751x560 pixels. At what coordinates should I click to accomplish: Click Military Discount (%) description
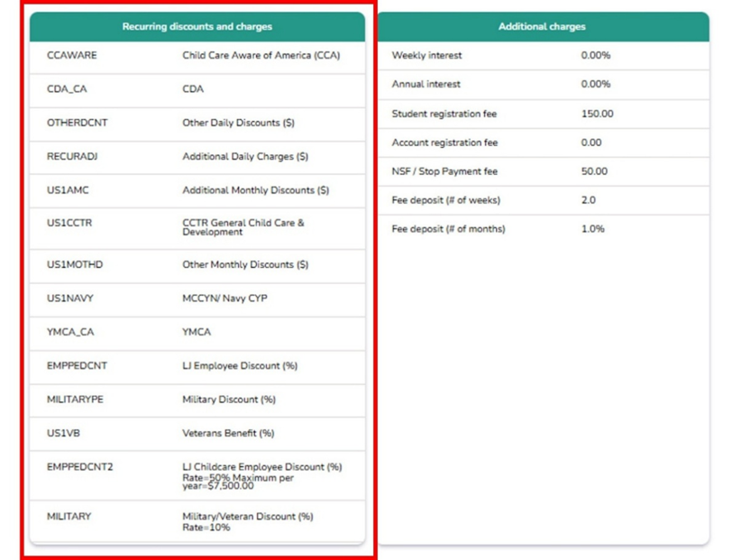229,399
